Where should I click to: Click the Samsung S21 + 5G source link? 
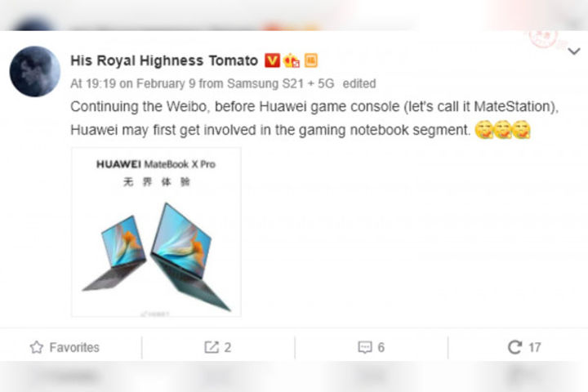pyautogui.click(x=280, y=83)
